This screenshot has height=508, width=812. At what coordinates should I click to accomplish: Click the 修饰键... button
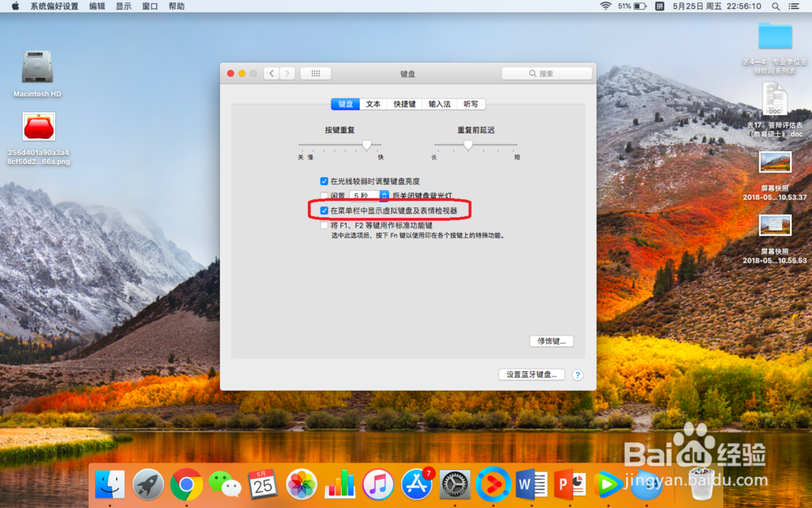click(551, 341)
